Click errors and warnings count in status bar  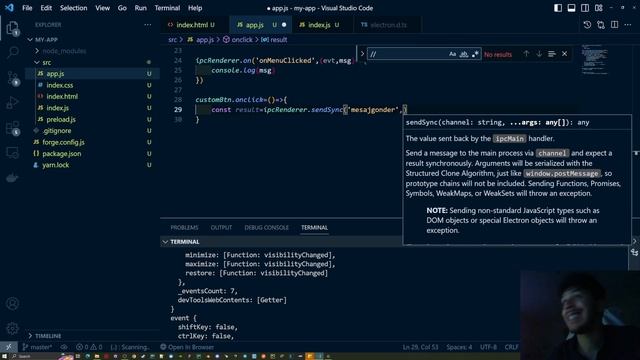[x=89, y=347]
